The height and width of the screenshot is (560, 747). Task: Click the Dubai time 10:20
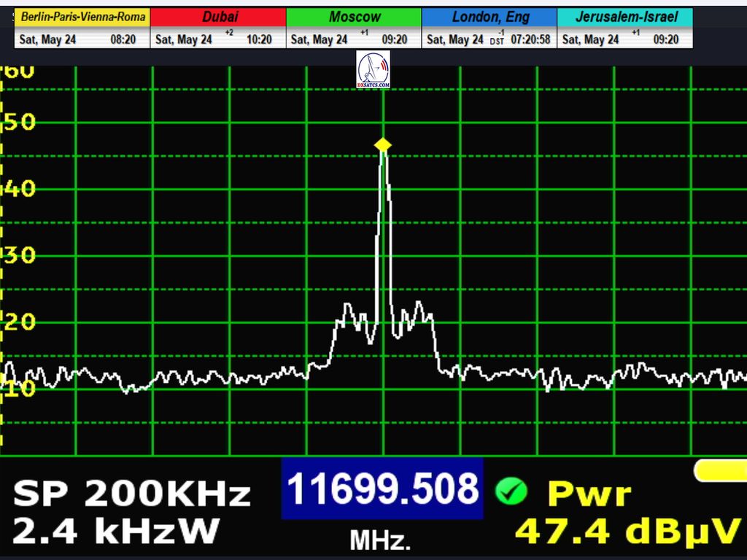click(260, 39)
